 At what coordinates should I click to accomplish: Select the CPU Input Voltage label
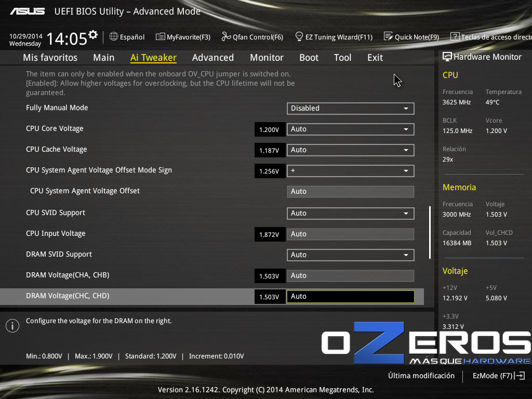[56, 233]
